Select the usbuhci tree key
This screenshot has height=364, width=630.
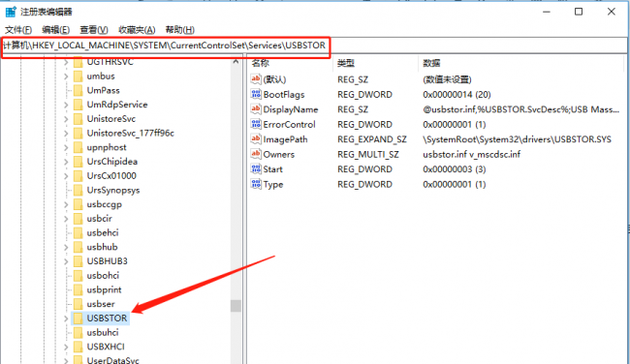(103, 333)
